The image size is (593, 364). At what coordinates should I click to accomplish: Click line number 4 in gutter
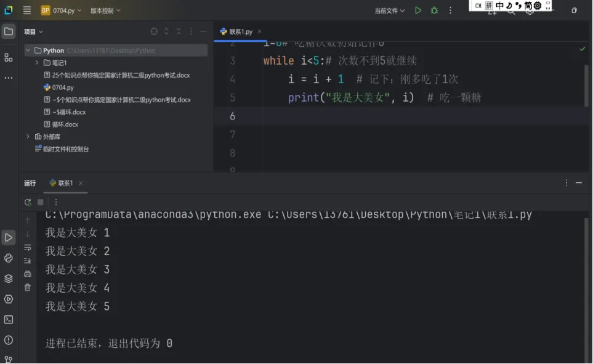coord(232,79)
